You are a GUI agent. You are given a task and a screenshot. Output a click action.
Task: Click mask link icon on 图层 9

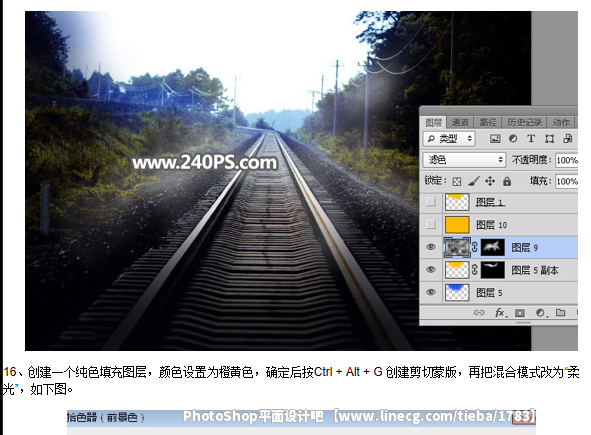[x=475, y=247]
